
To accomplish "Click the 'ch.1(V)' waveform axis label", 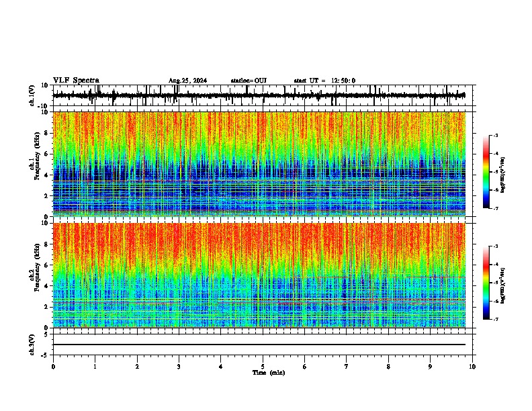I will 32,95.
